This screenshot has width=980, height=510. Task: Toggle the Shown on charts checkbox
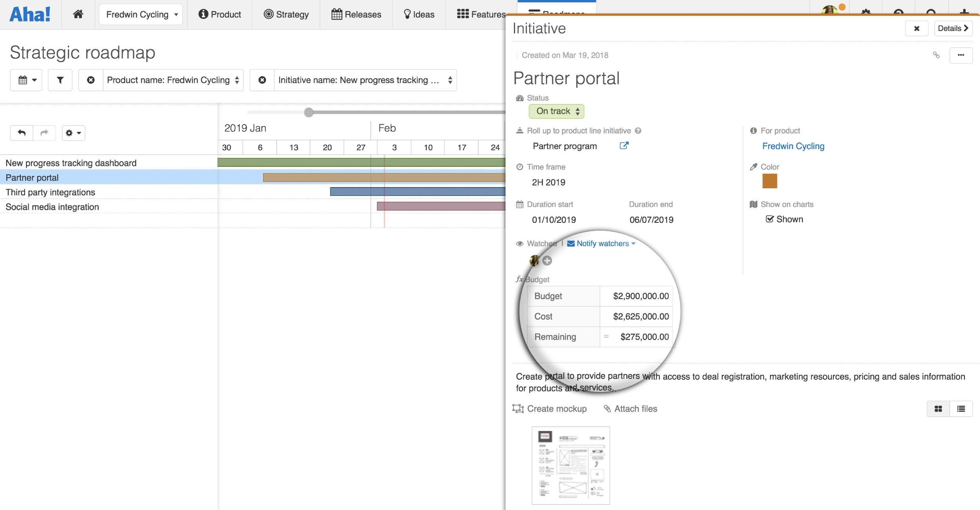point(769,219)
